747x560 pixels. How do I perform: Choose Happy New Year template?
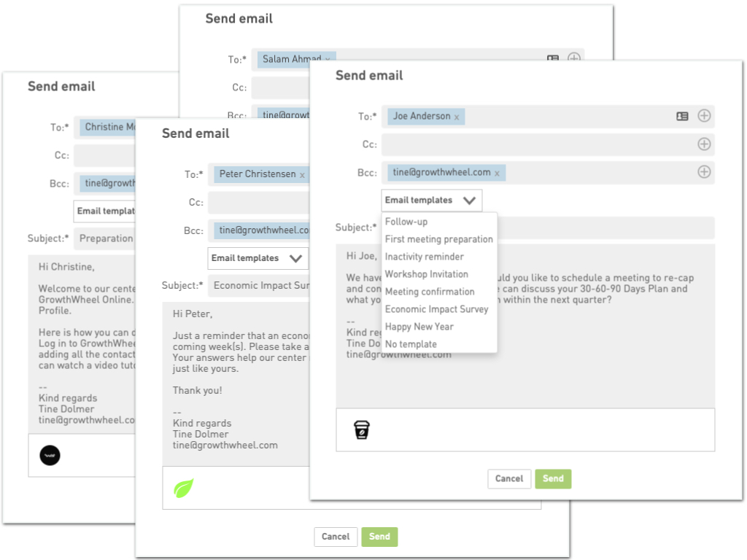[x=419, y=327]
